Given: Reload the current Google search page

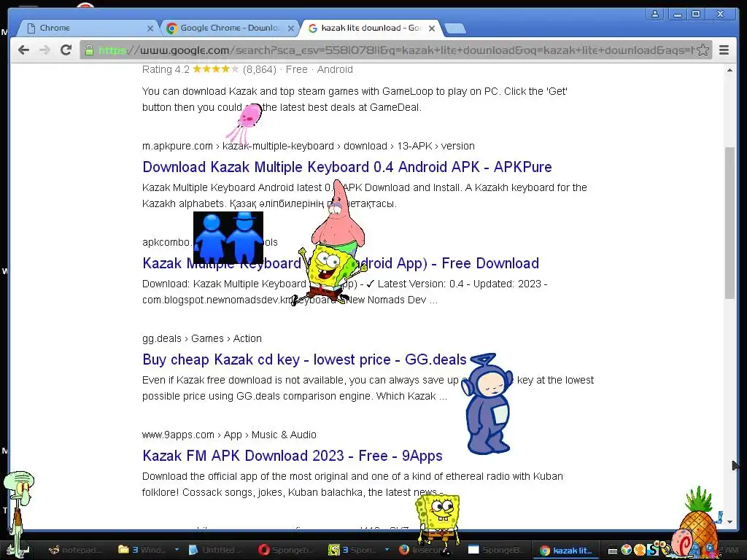Looking at the screenshot, I should point(66,50).
